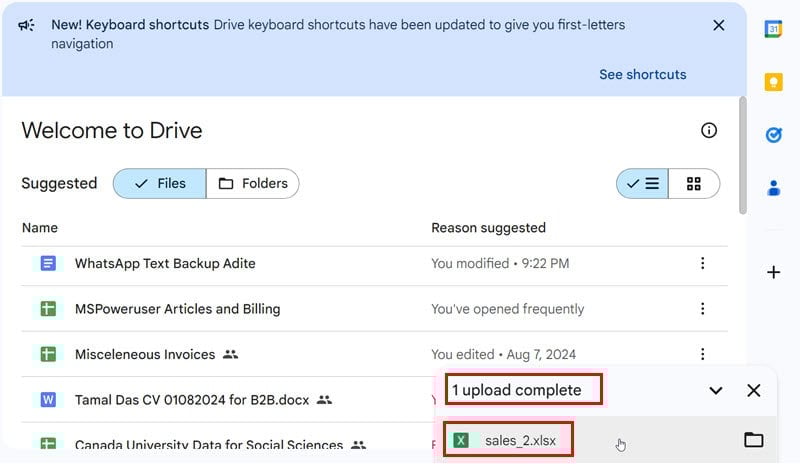Click the Sheets icon of MSPoweruser Articles

tap(48, 309)
